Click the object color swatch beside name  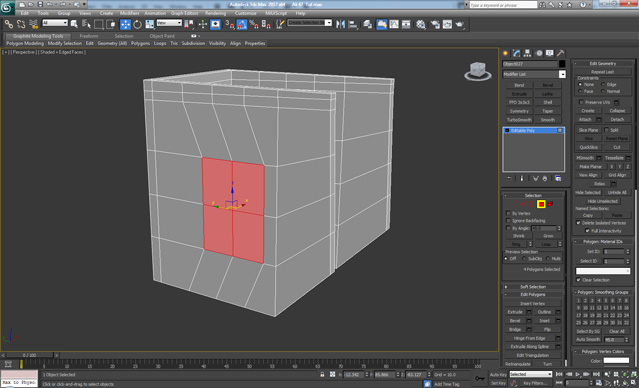point(562,64)
